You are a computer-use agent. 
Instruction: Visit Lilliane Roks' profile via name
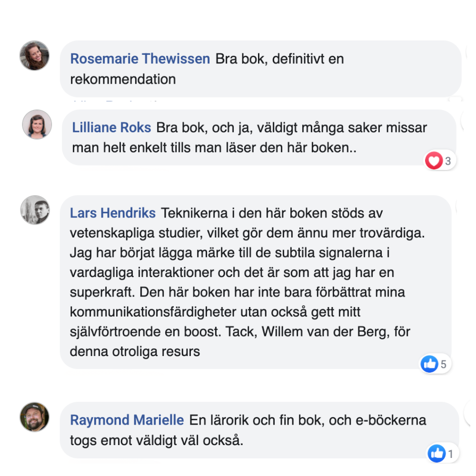click(111, 128)
